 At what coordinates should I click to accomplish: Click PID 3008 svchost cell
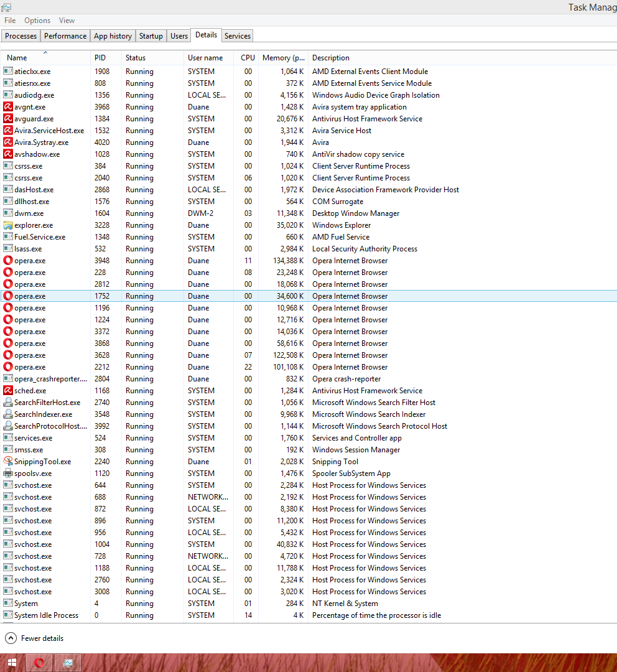pyautogui.click(x=102, y=592)
